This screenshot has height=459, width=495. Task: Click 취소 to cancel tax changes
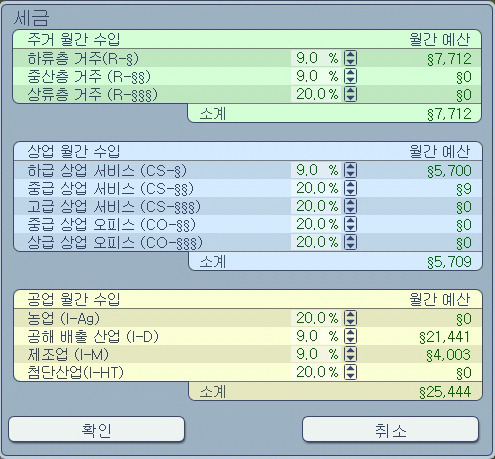[x=390, y=429]
